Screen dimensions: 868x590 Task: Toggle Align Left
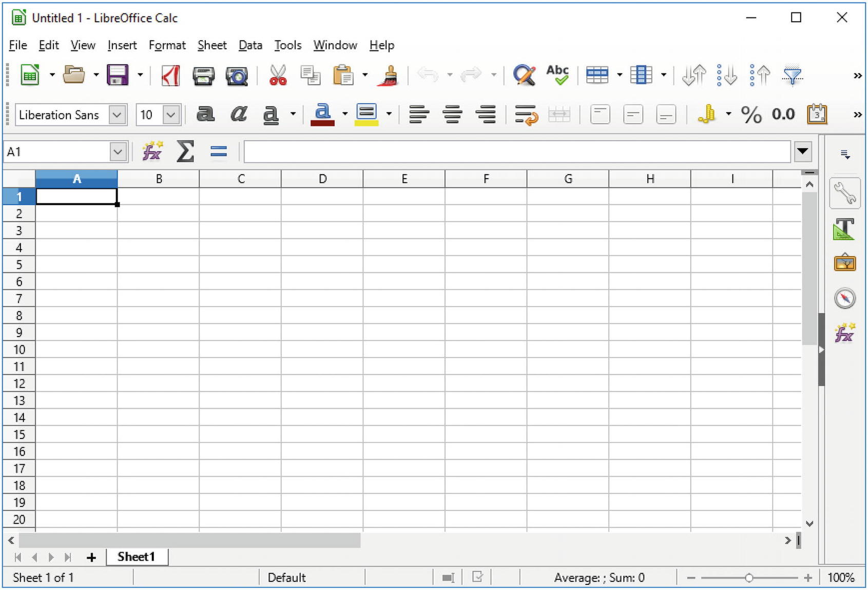click(x=419, y=114)
